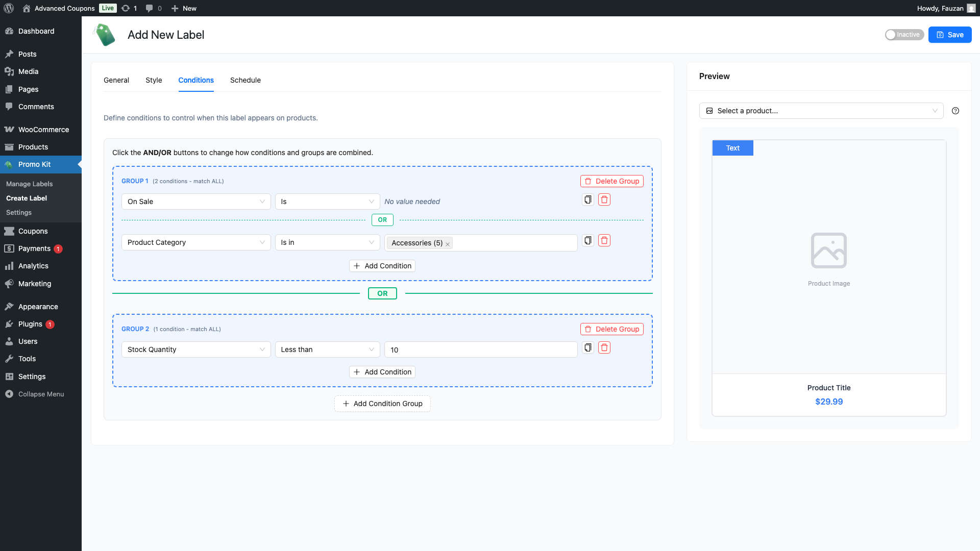The width and height of the screenshot is (980, 551).
Task: Expand the Less than operator dropdown
Action: [x=327, y=349]
